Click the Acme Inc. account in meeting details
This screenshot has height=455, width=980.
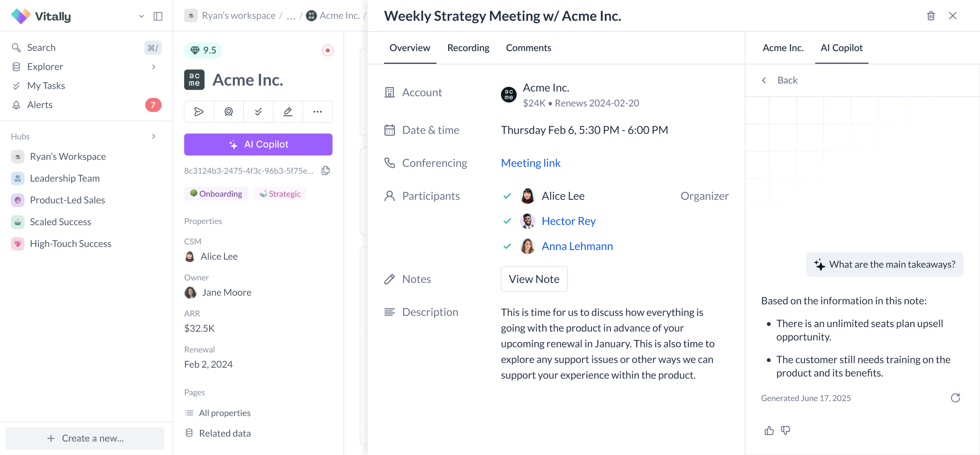click(x=570, y=95)
